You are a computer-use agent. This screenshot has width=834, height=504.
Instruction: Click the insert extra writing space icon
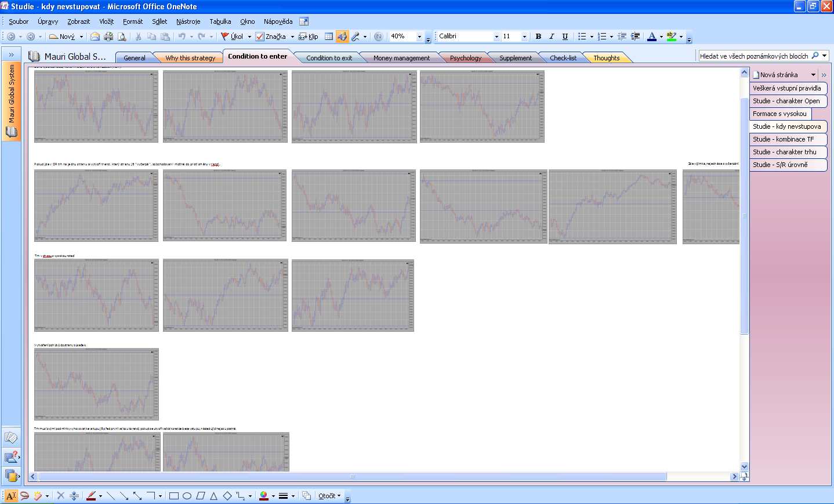tap(74, 496)
